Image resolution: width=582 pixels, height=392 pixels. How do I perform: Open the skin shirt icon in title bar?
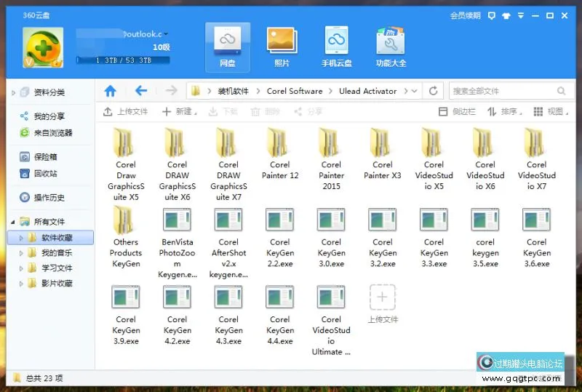pyautogui.click(x=506, y=15)
